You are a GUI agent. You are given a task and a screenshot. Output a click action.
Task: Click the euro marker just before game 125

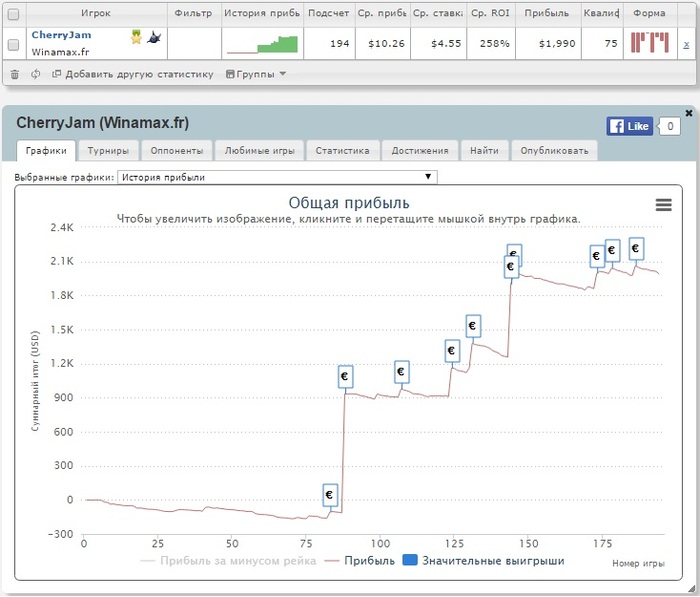[x=452, y=351]
